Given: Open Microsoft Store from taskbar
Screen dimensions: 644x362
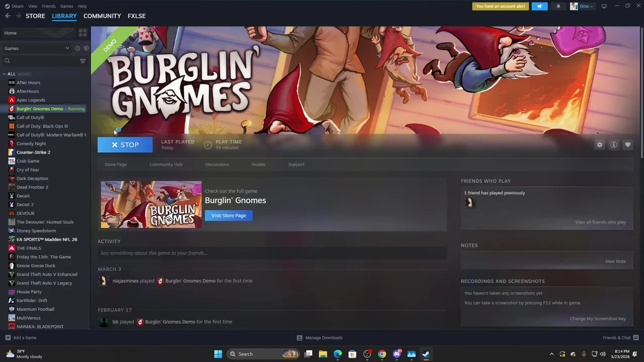Looking at the screenshot, I should [x=352, y=354].
